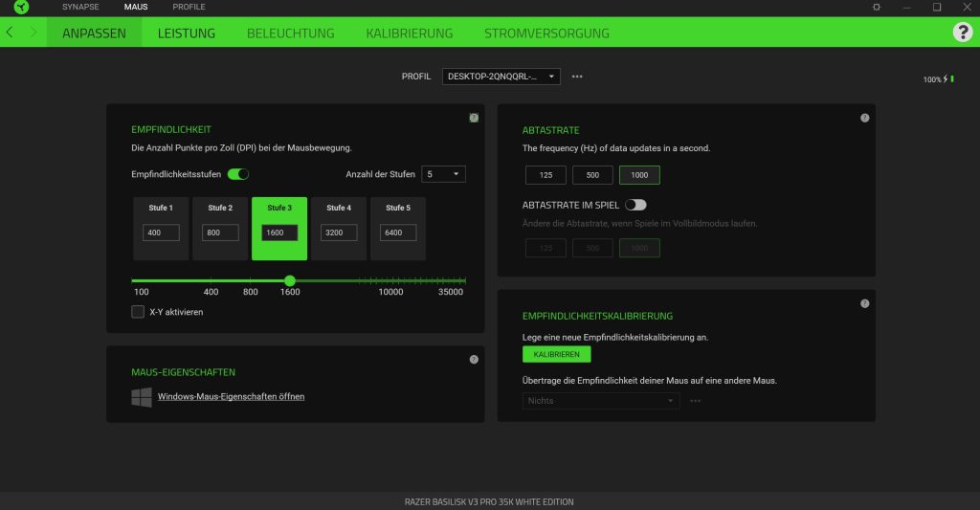The height and width of the screenshot is (510, 980).
Task: Open the Stromversorgung tab
Action: 546,33
